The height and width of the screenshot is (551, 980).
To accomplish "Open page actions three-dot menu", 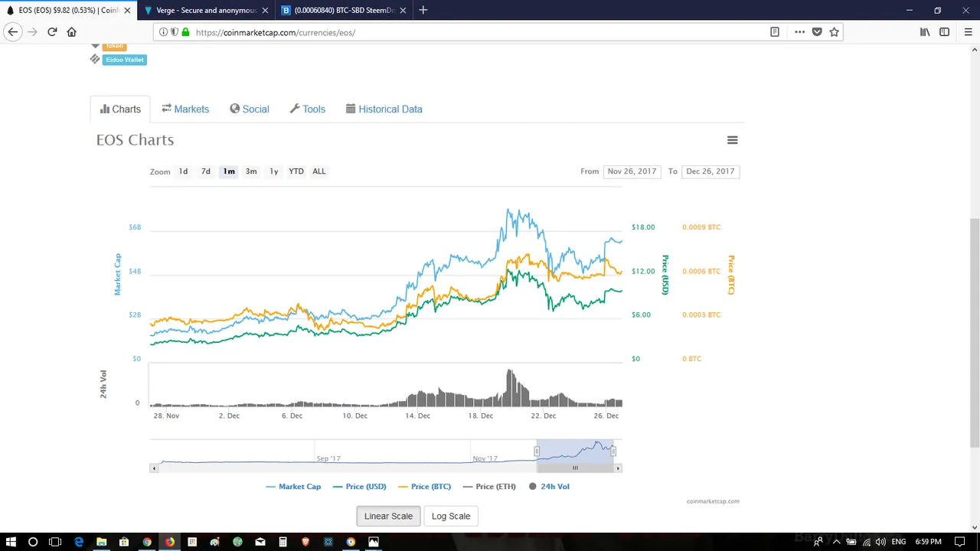I will [x=799, y=32].
